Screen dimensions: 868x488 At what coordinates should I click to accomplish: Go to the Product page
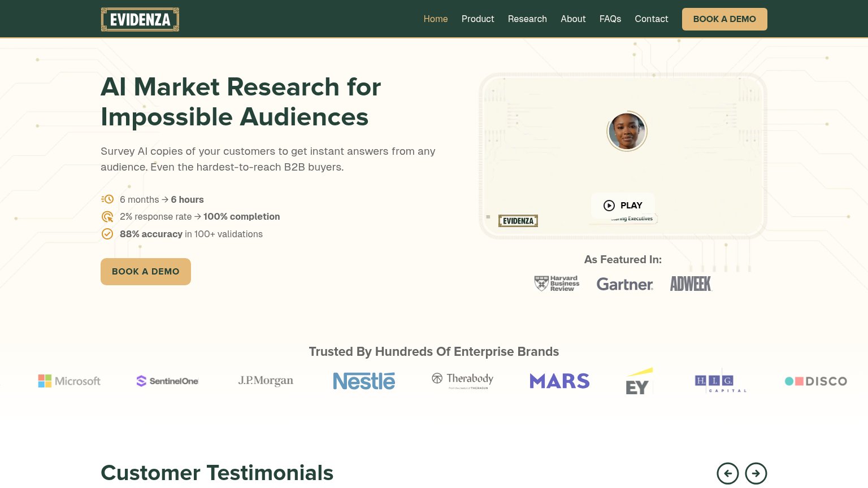[x=478, y=19]
